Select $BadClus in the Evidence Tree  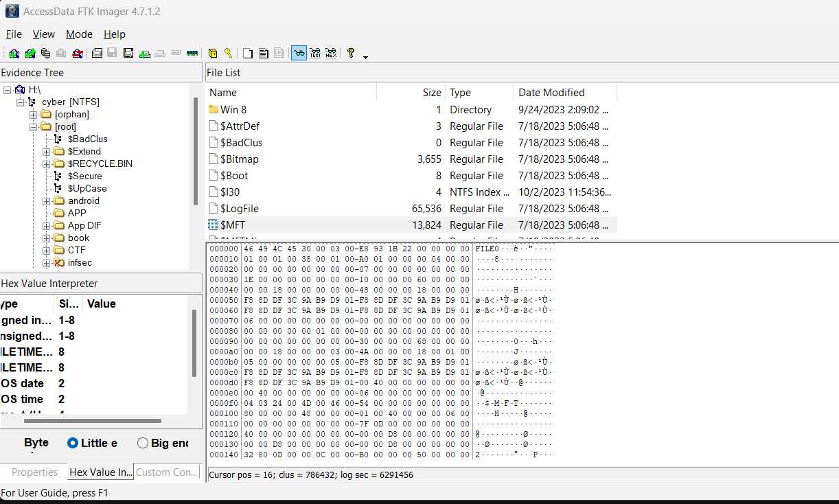pos(88,139)
